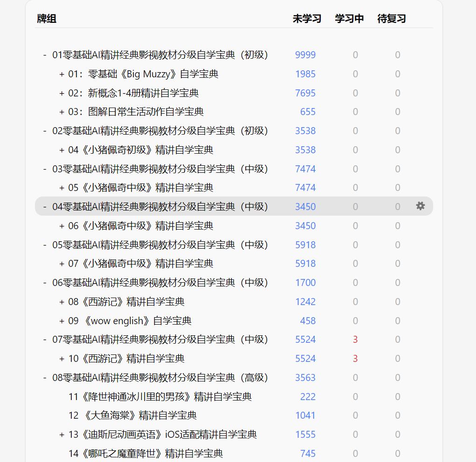Collapse deck 02零基础AI精讲 (初级)
This screenshot has width=476, height=462.
(45, 131)
